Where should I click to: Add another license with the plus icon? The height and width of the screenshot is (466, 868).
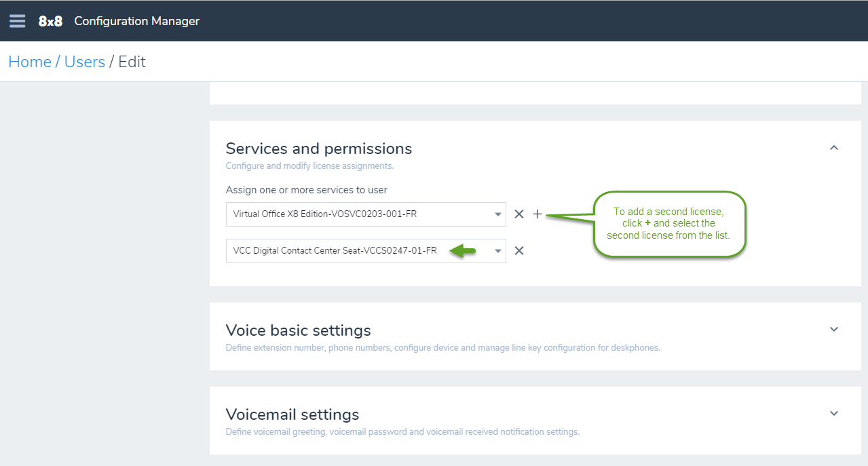pos(537,214)
